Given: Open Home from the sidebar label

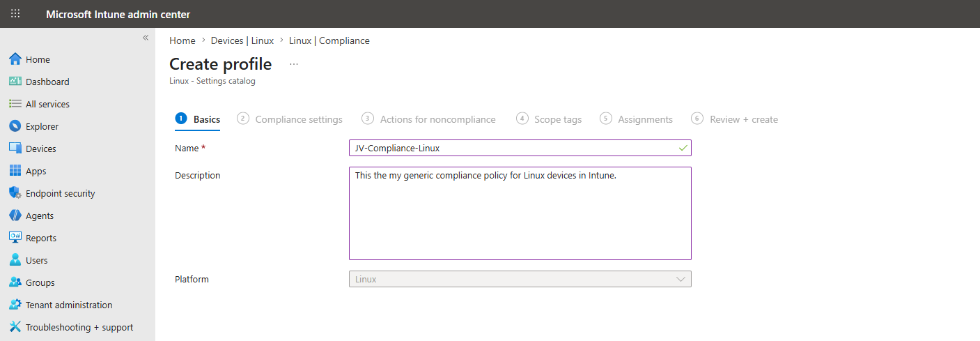Looking at the screenshot, I should (x=38, y=60).
